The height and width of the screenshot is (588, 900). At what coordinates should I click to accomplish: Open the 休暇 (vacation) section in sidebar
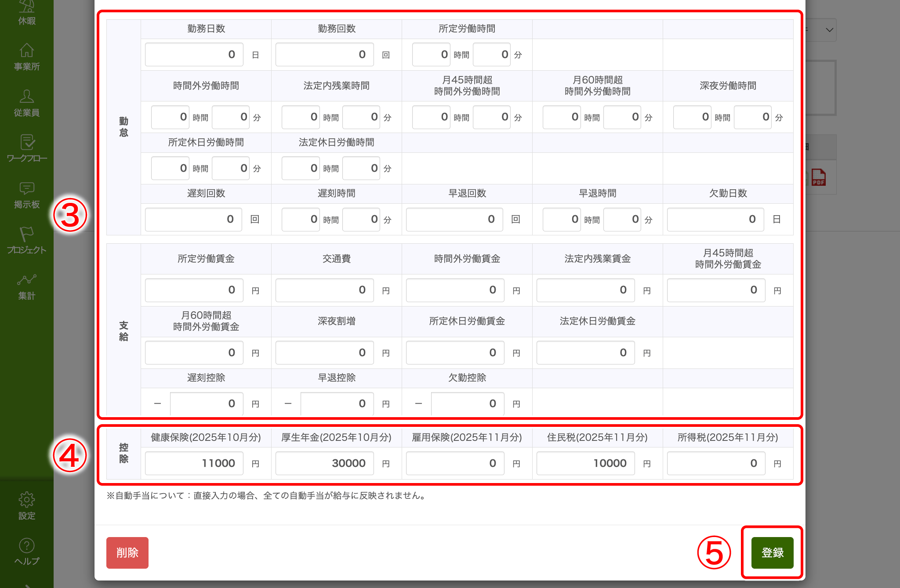click(x=26, y=11)
